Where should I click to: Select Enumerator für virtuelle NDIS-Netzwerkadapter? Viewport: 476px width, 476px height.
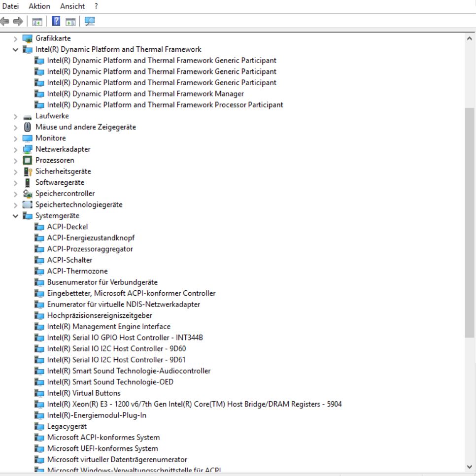pyautogui.click(x=124, y=304)
